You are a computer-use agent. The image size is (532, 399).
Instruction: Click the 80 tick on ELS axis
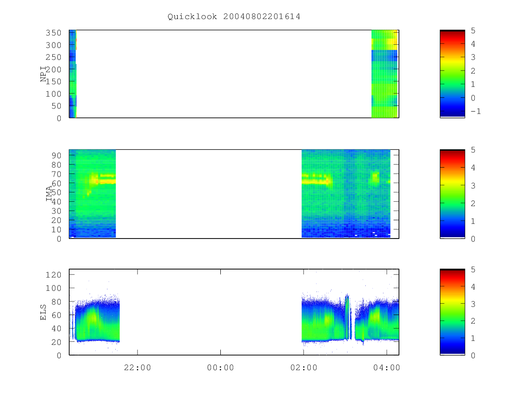[x=57, y=301]
